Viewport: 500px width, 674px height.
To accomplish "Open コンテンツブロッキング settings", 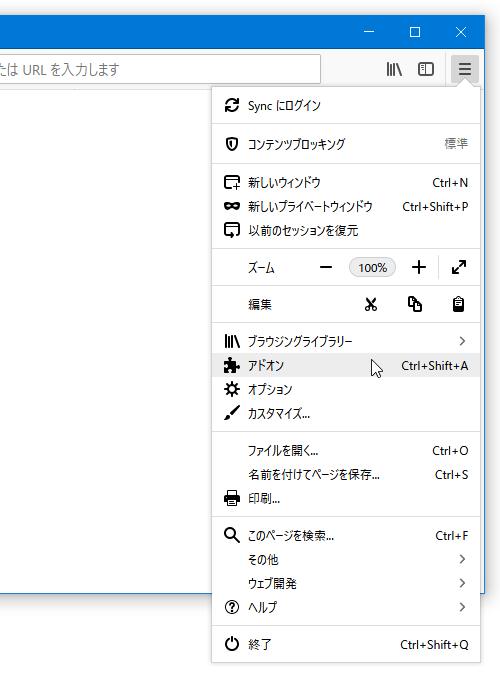I will point(346,144).
